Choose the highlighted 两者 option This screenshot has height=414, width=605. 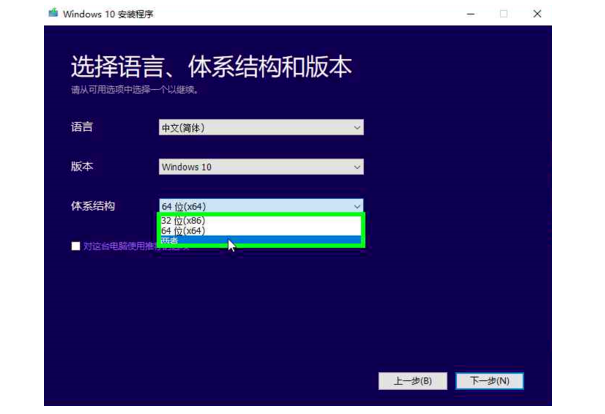tap(261, 240)
